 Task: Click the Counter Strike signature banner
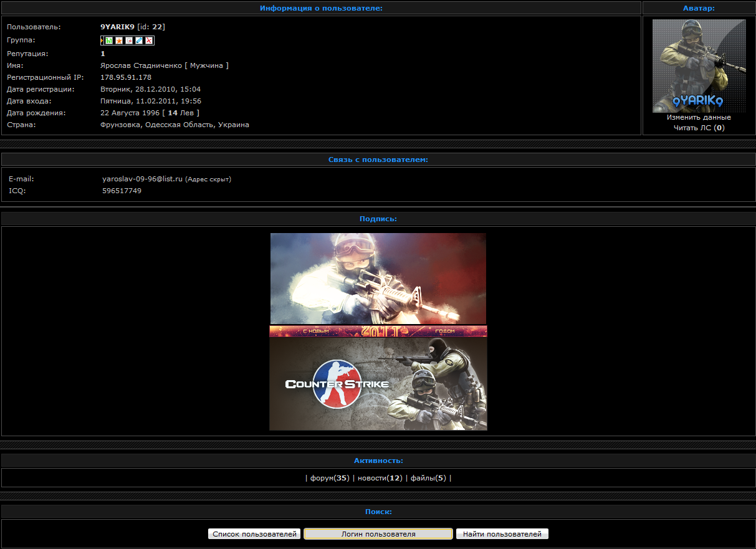(378, 384)
